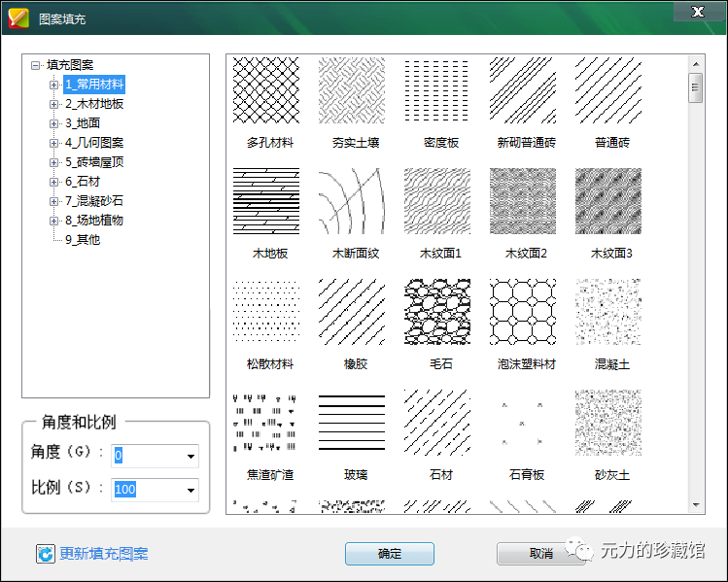The height and width of the screenshot is (582, 728).
Task: Select the 9_其他 category
Action: [x=83, y=240]
